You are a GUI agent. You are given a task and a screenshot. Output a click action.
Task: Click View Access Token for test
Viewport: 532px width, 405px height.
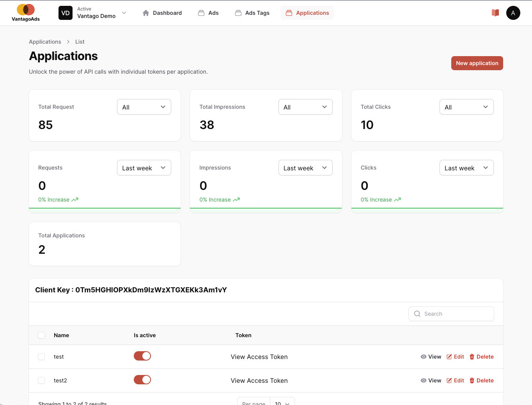259,357
